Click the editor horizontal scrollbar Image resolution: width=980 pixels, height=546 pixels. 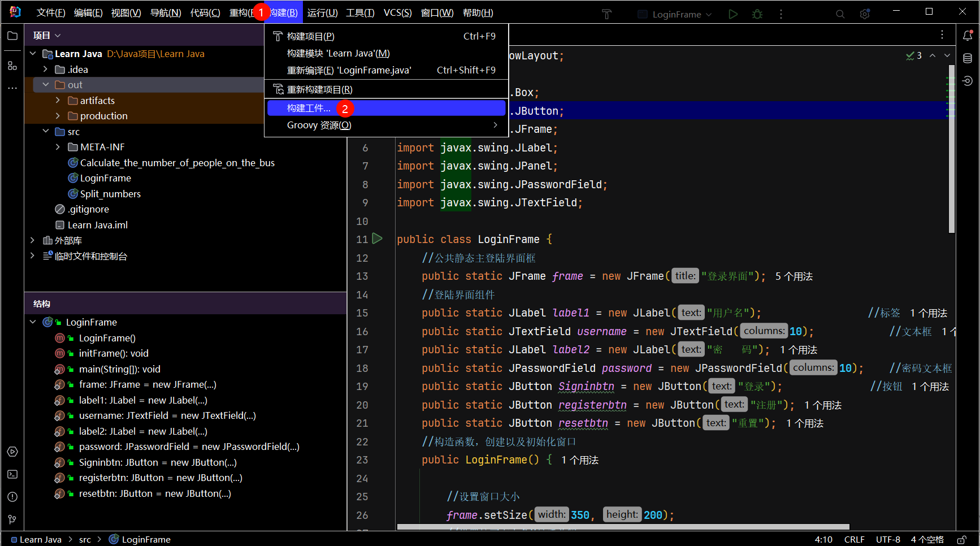click(623, 527)
